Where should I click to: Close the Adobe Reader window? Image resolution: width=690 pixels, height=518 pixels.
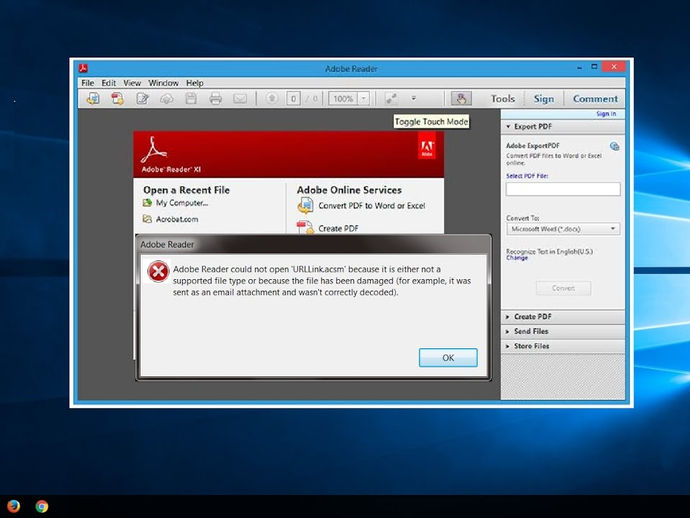(x=614, y=66)
